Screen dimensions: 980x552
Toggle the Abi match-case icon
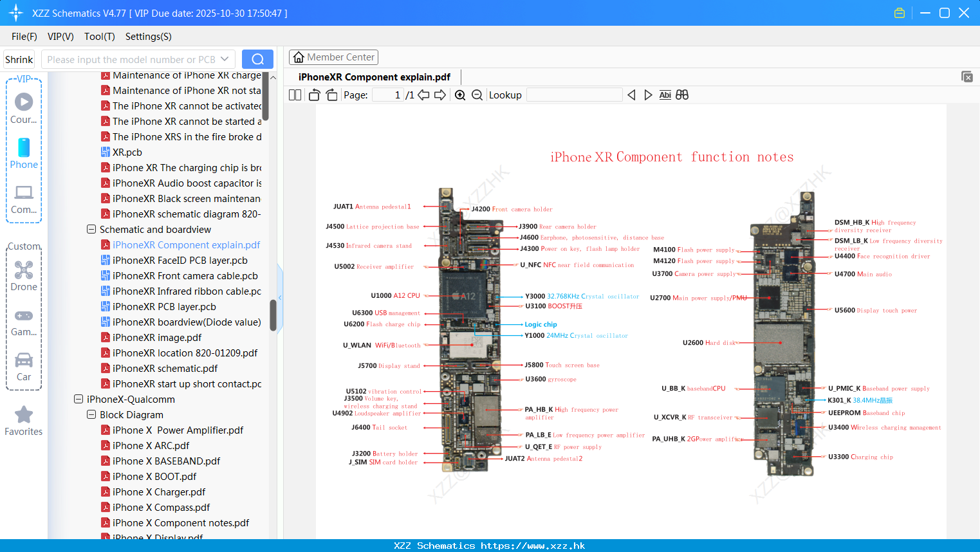point(665,95)
